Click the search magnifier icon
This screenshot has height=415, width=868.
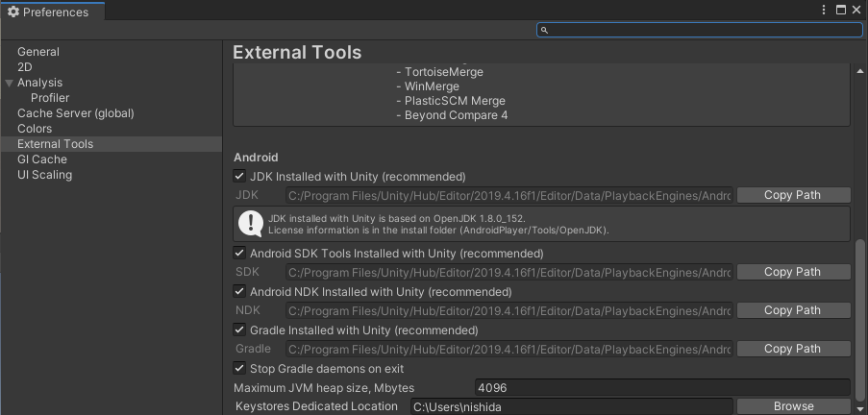[x=544, y=30]
